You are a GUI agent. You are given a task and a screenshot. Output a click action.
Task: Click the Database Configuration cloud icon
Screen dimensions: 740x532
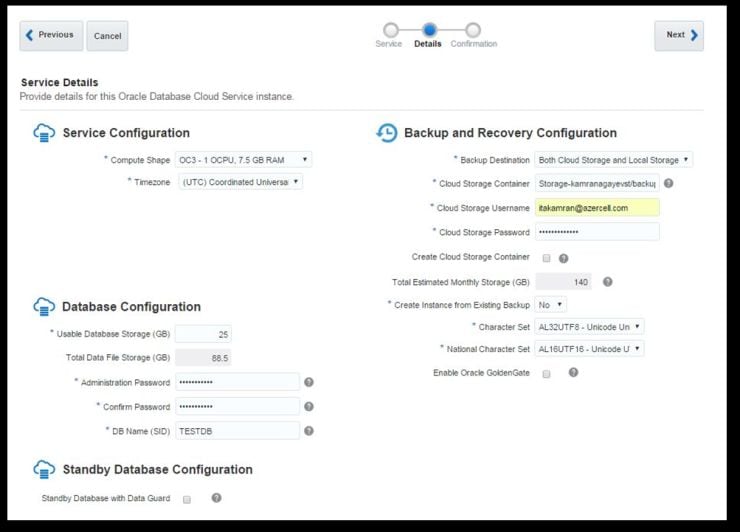[44, 307]
